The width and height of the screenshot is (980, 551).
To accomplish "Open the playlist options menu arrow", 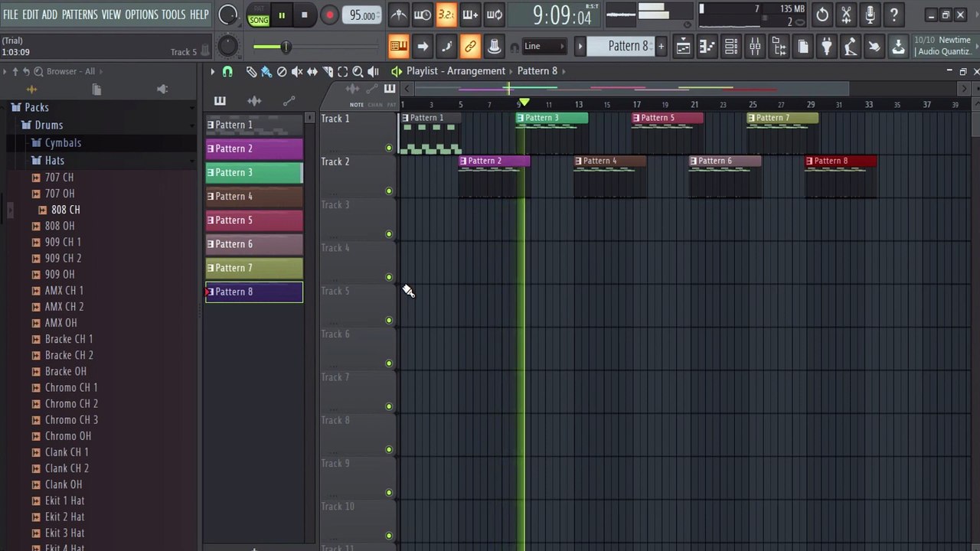I will pyautogui.click(x=212, y=71).
